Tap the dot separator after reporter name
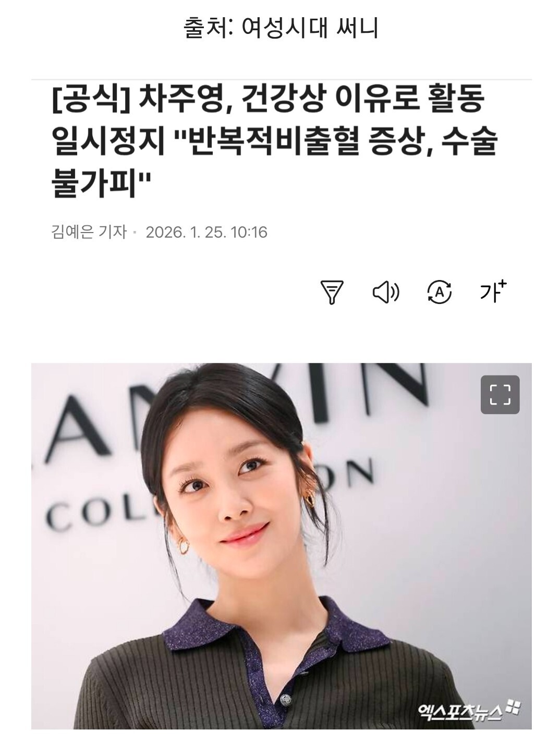Viewport: 560px width, 742px height. point(136,233)
